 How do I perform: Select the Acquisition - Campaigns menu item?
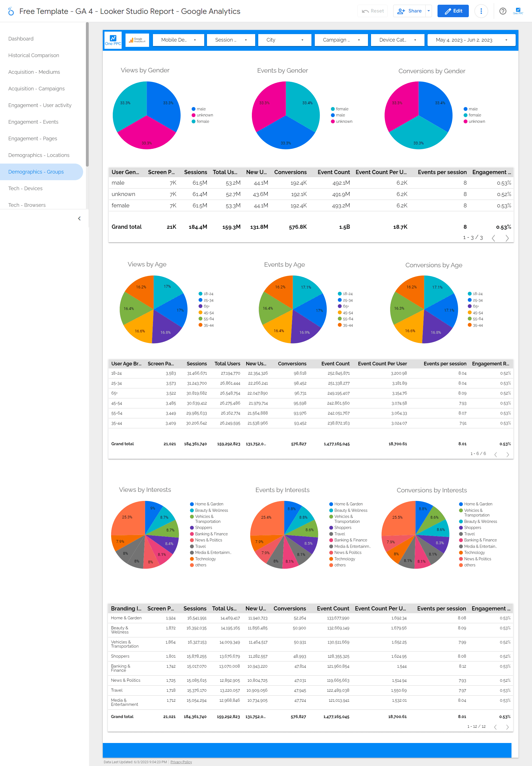36,88
